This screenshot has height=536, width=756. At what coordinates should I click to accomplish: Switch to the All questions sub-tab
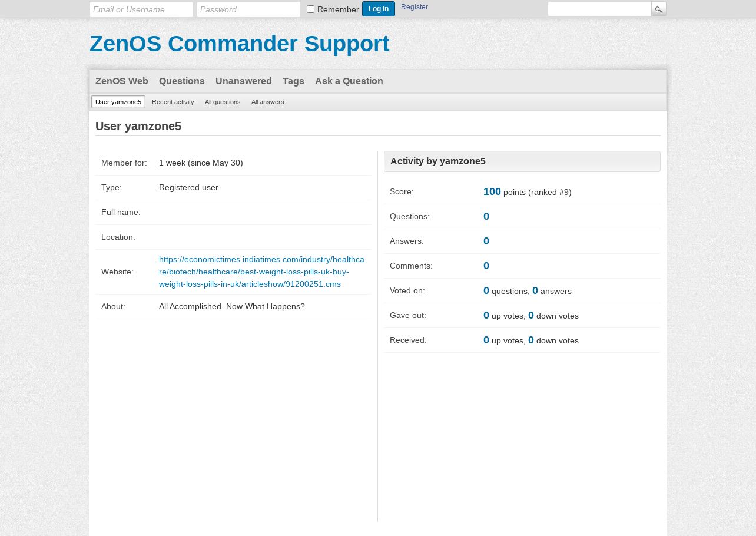tap(223, 102)
